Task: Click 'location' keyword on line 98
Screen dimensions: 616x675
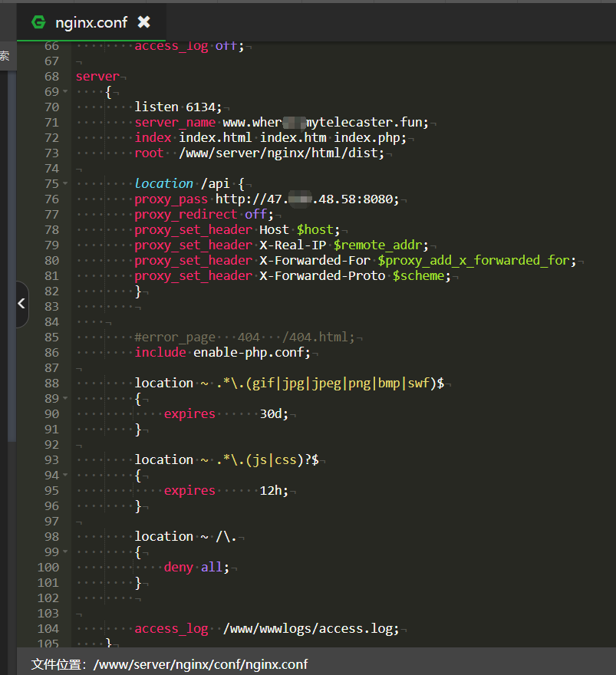Action: [x=163, y=536]
